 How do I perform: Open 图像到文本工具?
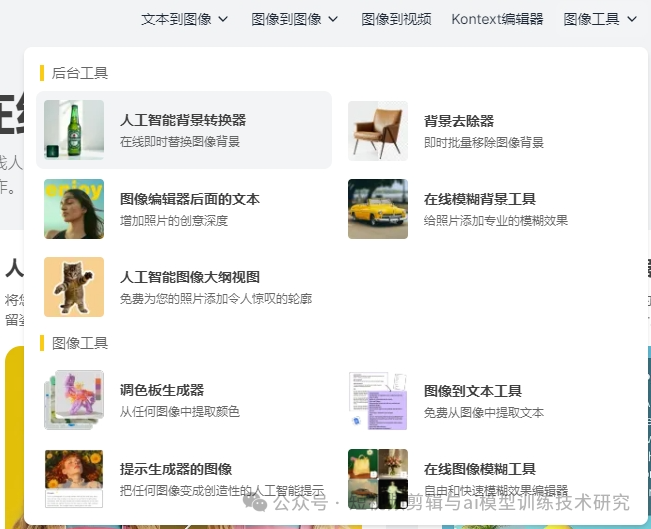click(473, 391)
